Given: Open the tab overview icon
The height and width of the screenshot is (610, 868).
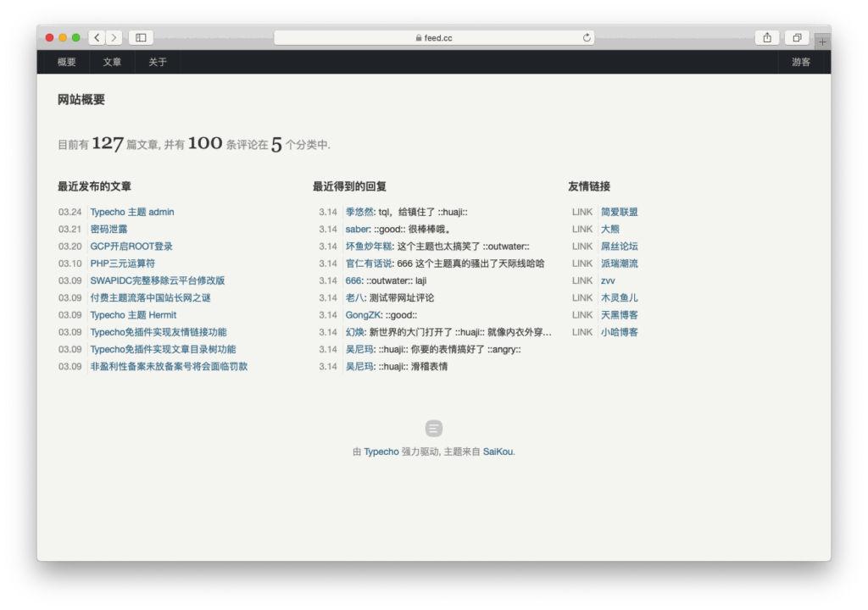Looking at the screenshot, I should [796, 38].
